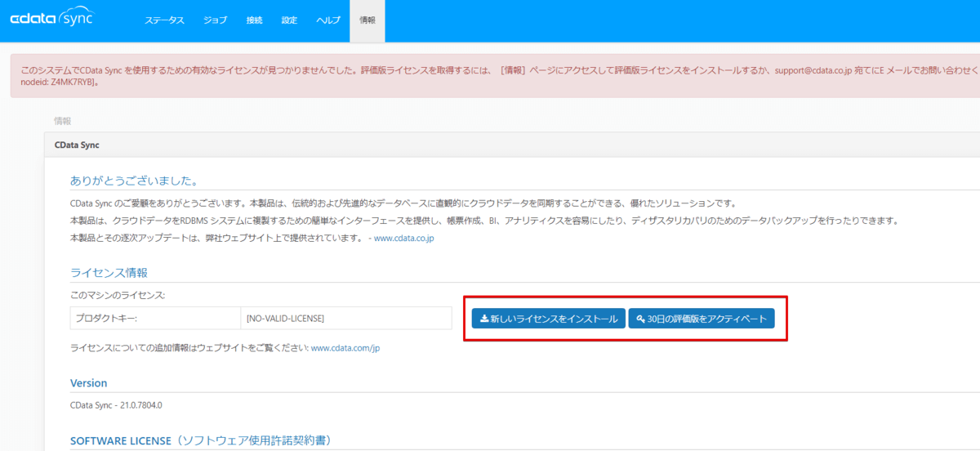The height and width of the screenshot is (451, 980).
Task: Open the www.cdata.com/jp link
Action: click(345, 348)
